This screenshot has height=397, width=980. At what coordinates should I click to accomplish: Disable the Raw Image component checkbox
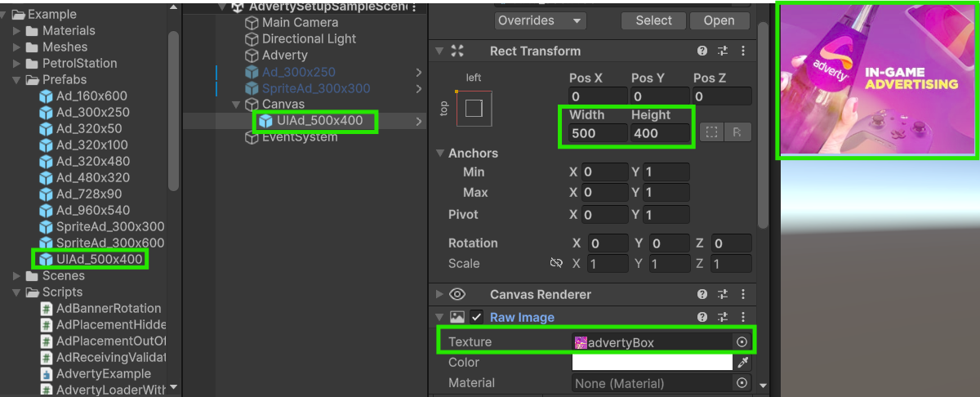476,317
